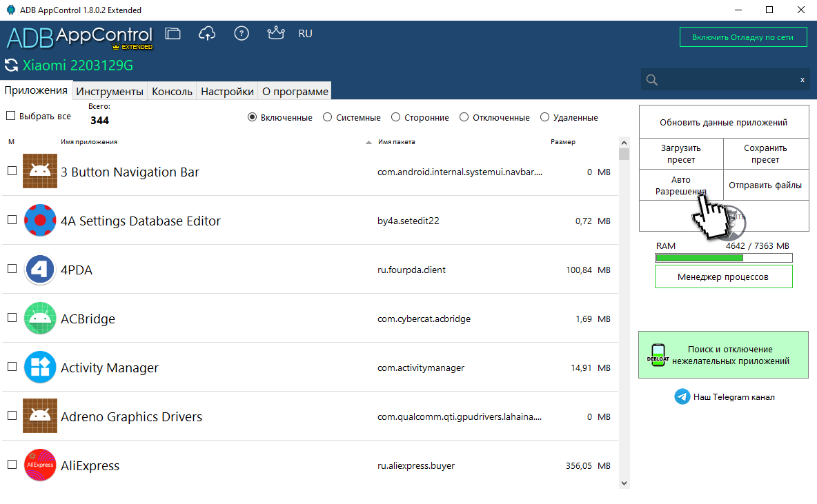Check the box for Activity Manager
This screenshot has height=504, width=817.
12,367
